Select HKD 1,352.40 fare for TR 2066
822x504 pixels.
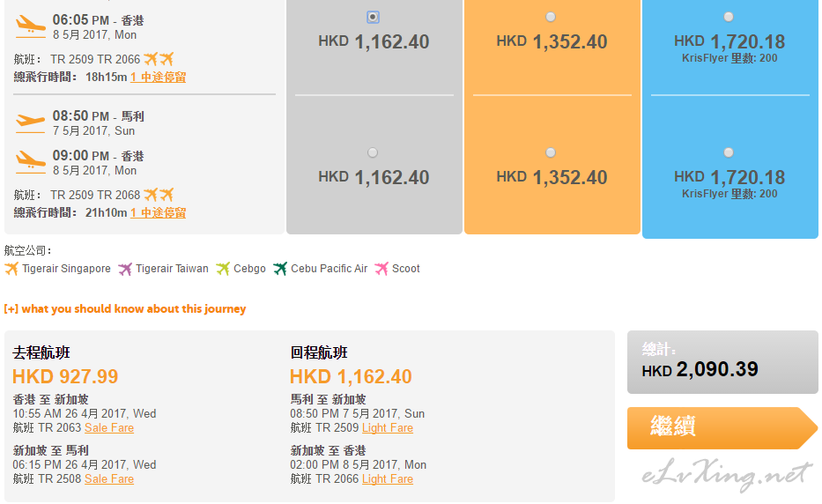(x=551, y=18)
